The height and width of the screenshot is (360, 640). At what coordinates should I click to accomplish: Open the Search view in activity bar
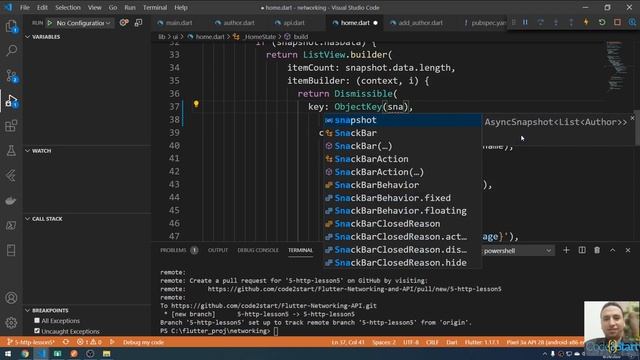(11, 51)
